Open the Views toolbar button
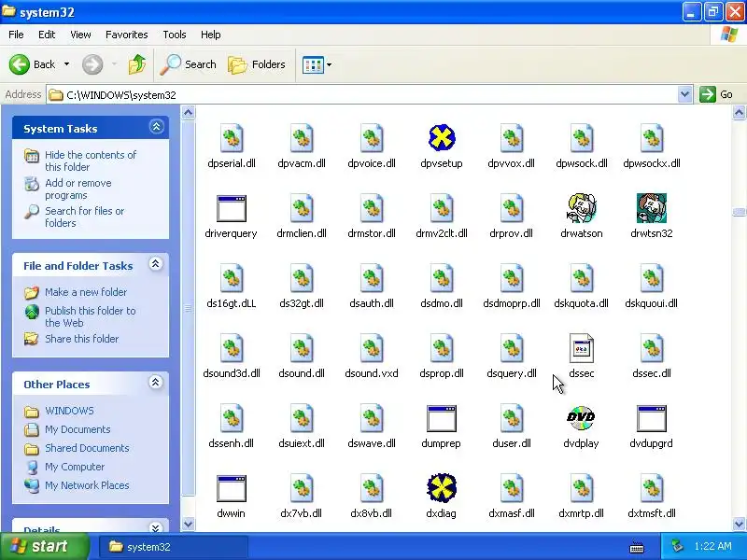 click(313, 64)
